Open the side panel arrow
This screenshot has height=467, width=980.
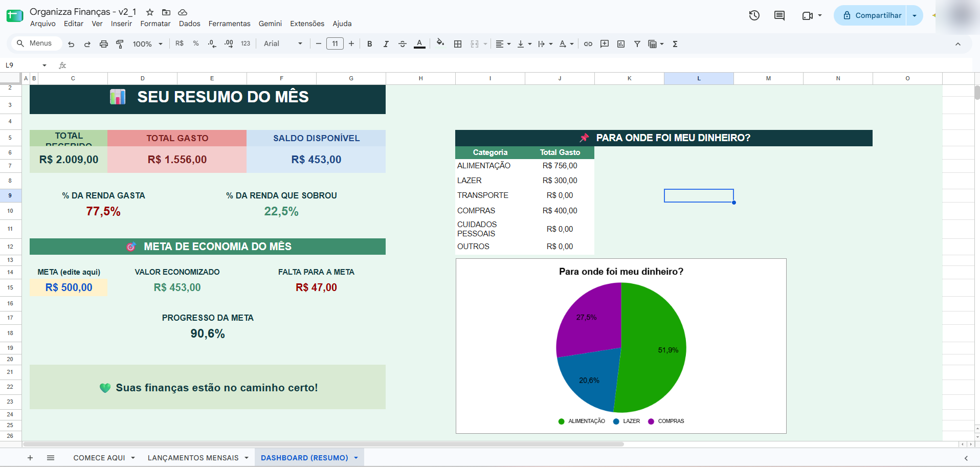(966, 458)
